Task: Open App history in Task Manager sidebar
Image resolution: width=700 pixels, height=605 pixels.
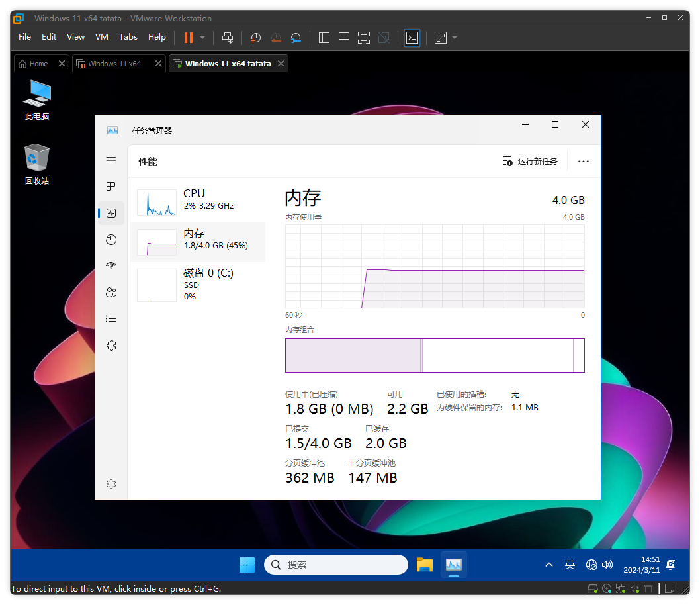Action: 111,240
